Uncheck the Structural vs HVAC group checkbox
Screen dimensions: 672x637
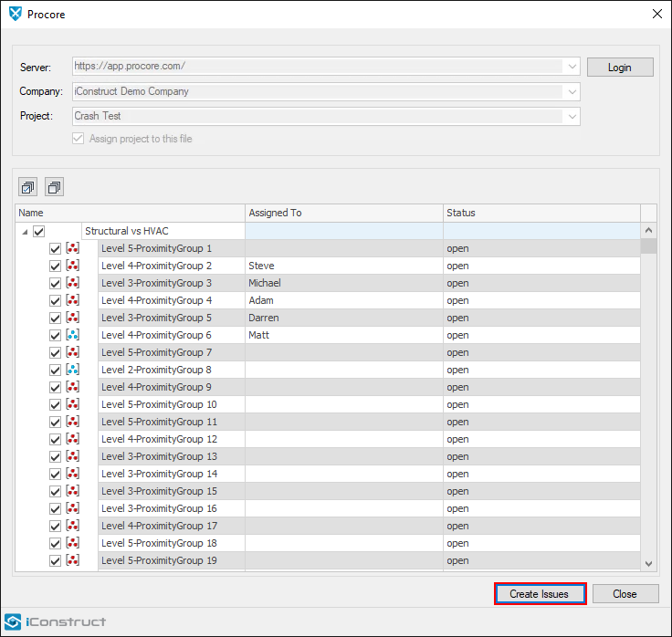click(39, 231)
